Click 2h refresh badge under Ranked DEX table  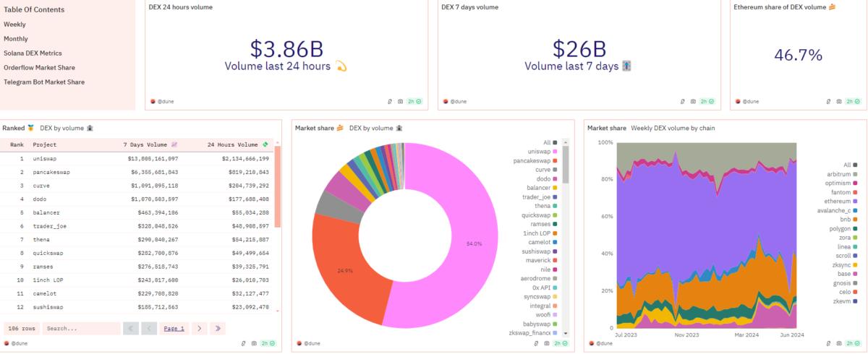(269, 343)
